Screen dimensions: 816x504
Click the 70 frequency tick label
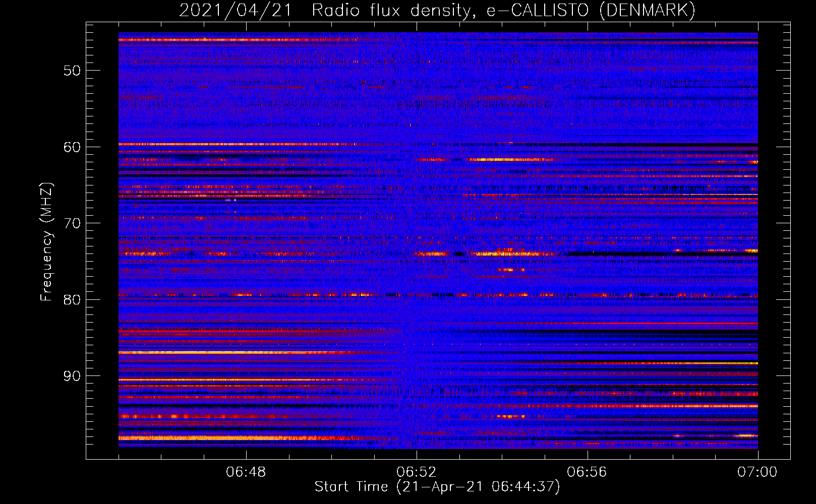point(72,223)
